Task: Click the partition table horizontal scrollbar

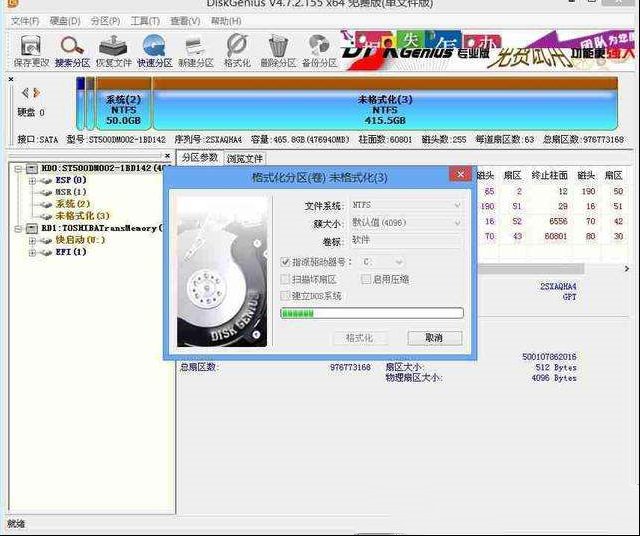Action: tap(530, 269)
